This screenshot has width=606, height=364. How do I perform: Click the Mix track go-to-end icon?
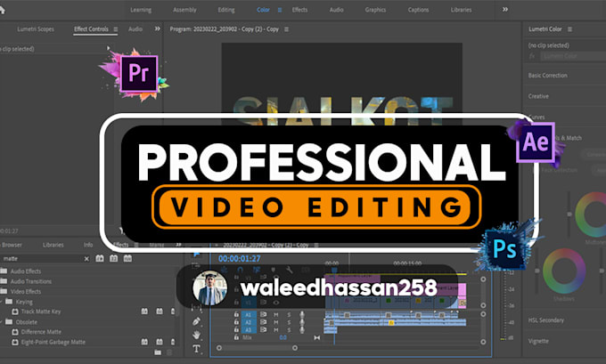[317, 338]
